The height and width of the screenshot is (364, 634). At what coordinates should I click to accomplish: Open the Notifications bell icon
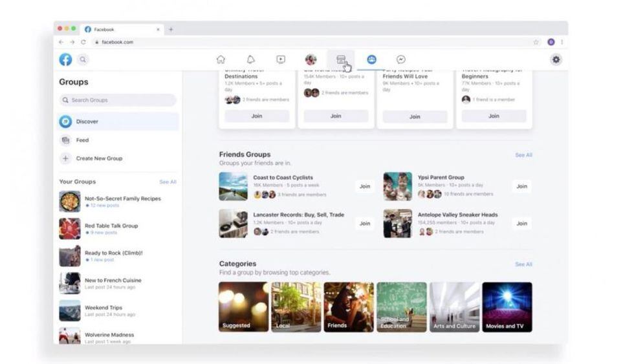251,59
